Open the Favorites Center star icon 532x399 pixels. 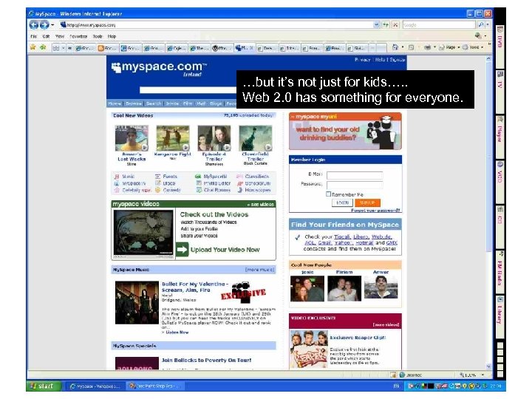tap(33, 47)
